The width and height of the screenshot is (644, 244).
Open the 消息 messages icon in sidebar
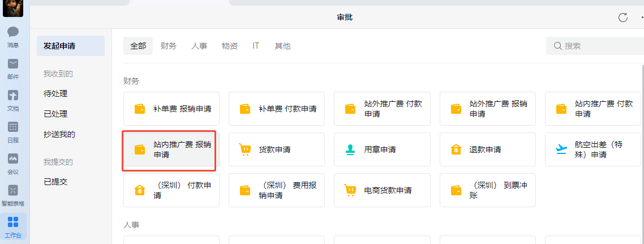coord(12,36)
